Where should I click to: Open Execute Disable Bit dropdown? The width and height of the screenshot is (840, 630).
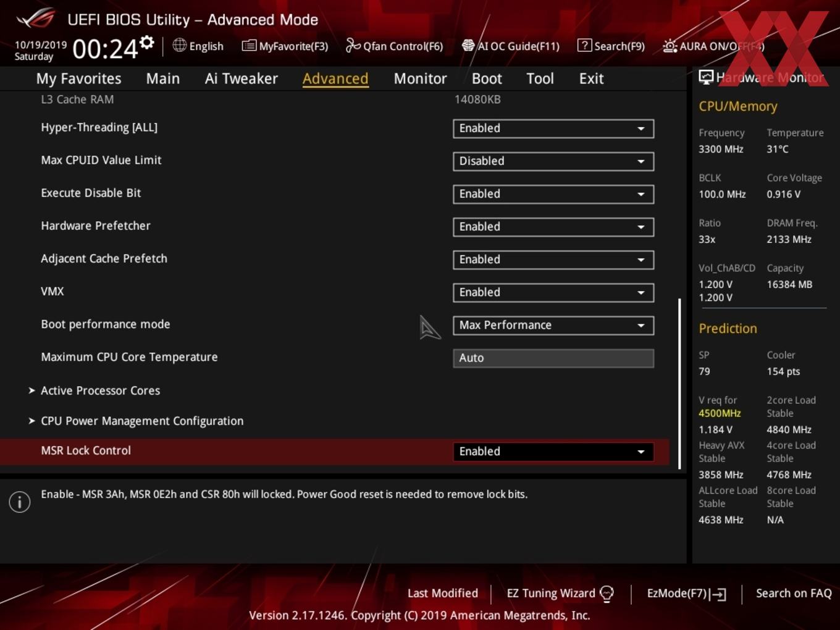click(553, 194)
